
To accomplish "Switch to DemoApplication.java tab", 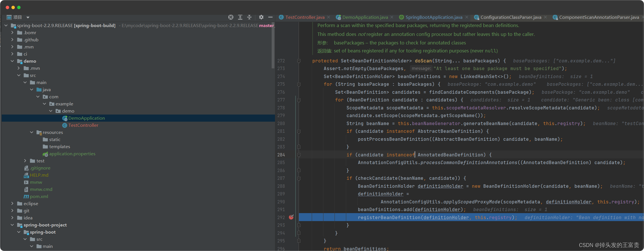I will click(x=365, y=17).
